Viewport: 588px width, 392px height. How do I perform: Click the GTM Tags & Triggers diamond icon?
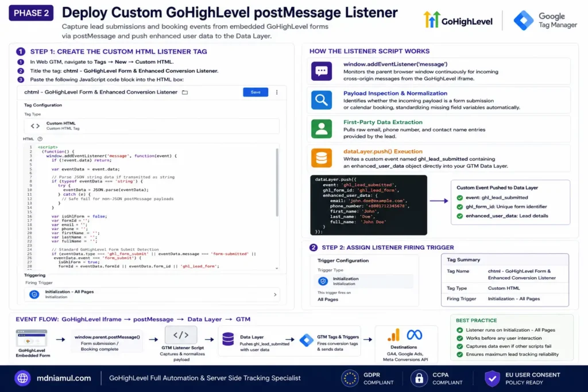(307, 340)
